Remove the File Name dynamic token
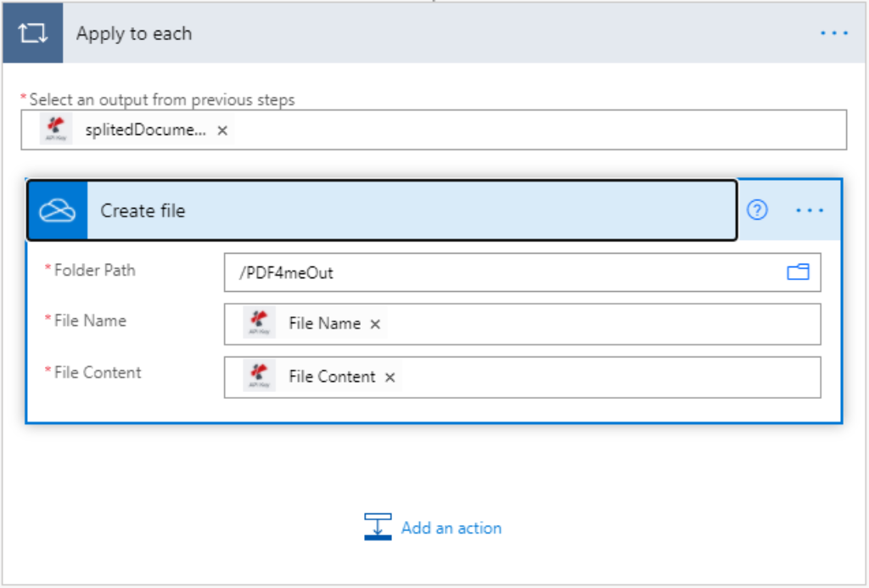Screen dimensions: 869x588 (x=375, y=324)
